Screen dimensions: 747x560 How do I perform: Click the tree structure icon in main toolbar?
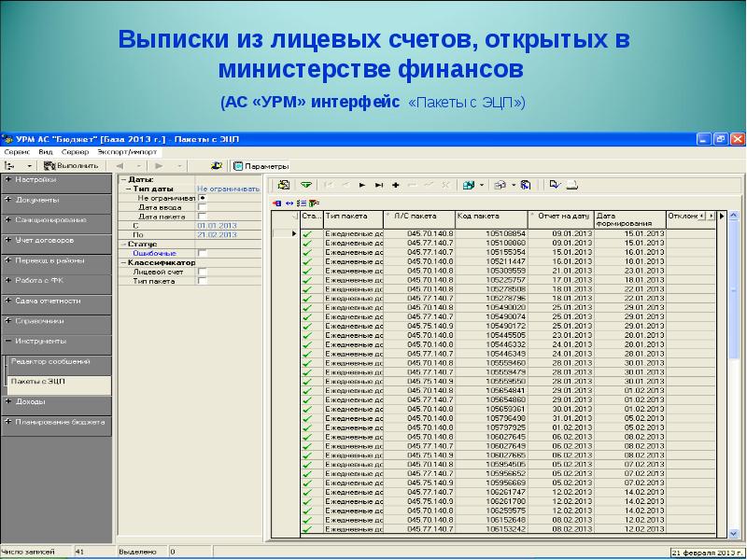(x=9, y=165)
